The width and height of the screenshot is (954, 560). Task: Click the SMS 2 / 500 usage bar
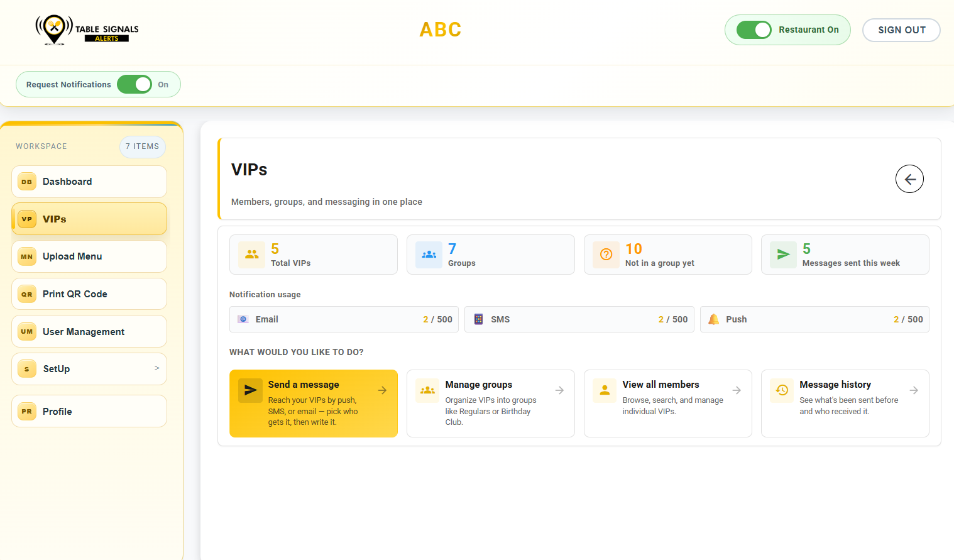click(x=579, y=319)
